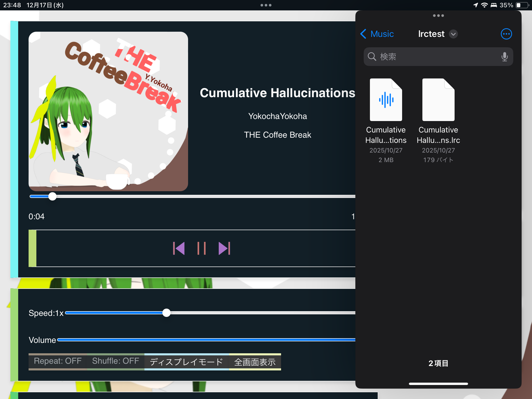Toggle Shuffle: OFF button
The image size is (532, 399).
click(x=116, y=361)
